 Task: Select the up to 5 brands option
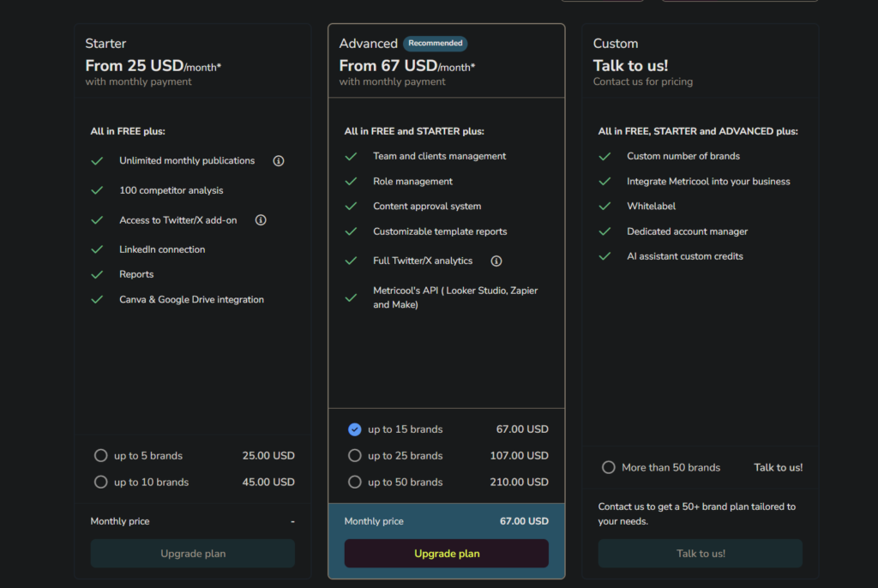[101, 456]
